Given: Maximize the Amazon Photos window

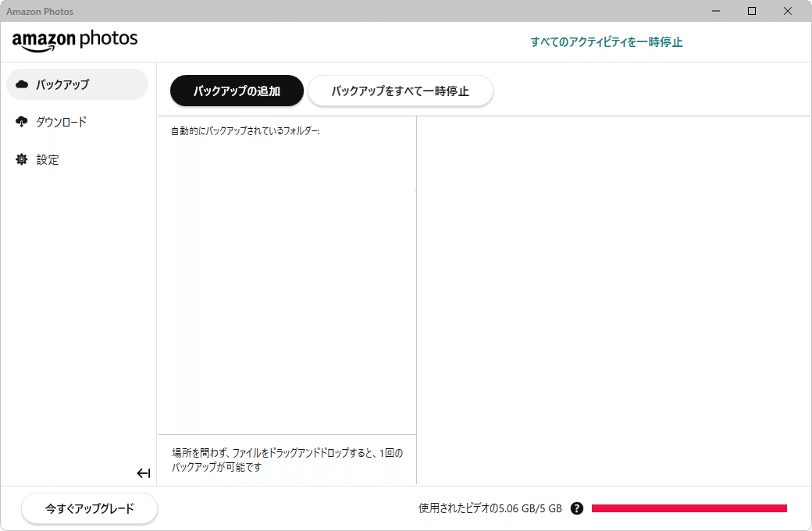Looking at the screenshot, I should click(752, 11).
